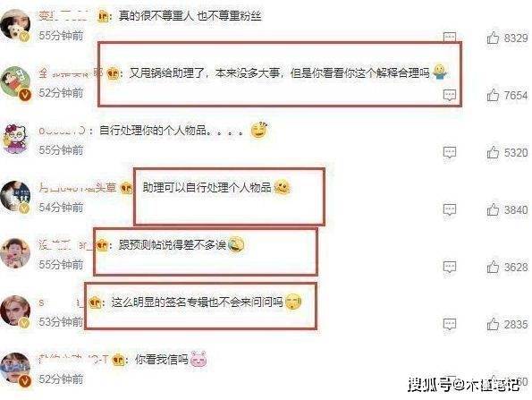Like the comment with 5320 likes
Viewport: 532px width, 400px height.
493,152
